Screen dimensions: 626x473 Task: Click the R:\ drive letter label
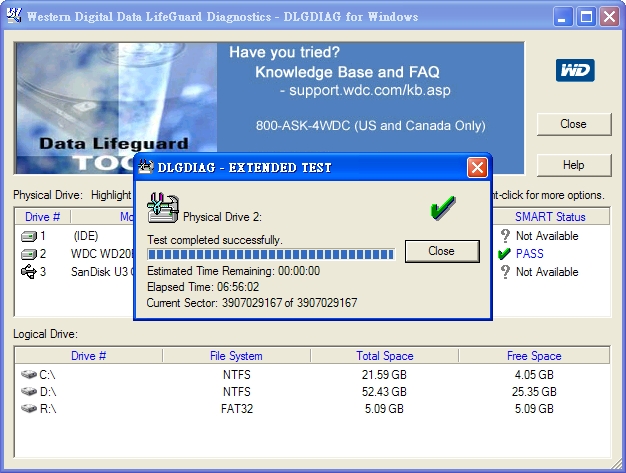(x=48, y=409)
